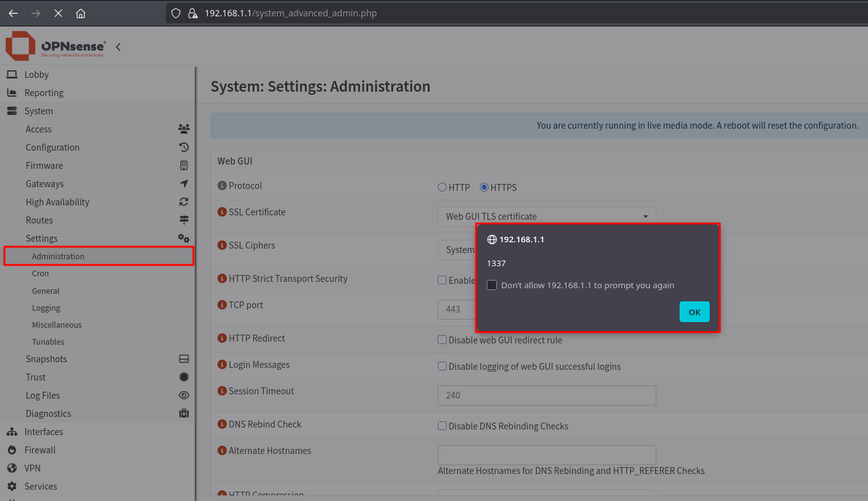The image size is (868, 501).
Task: Click info icon next to Login Messages
Action: click(222, 365)
